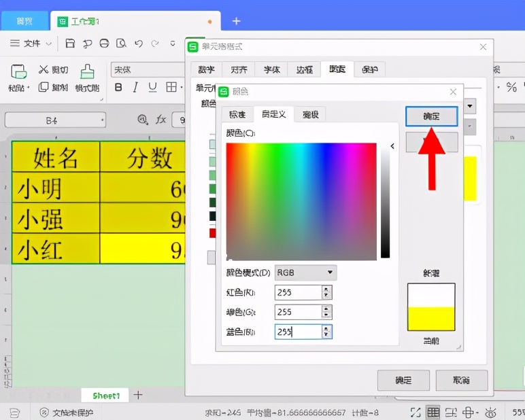
Task: Click OK in Format Cells dialog
Action: (x=403, y=380)
